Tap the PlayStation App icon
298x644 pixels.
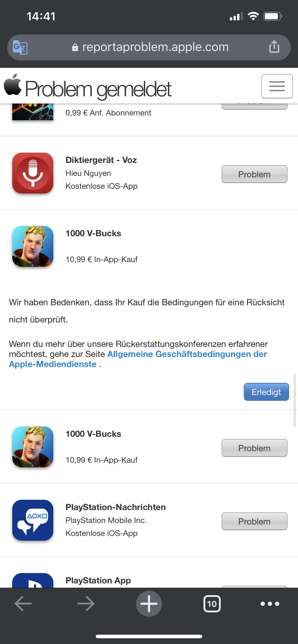(33, 580)
